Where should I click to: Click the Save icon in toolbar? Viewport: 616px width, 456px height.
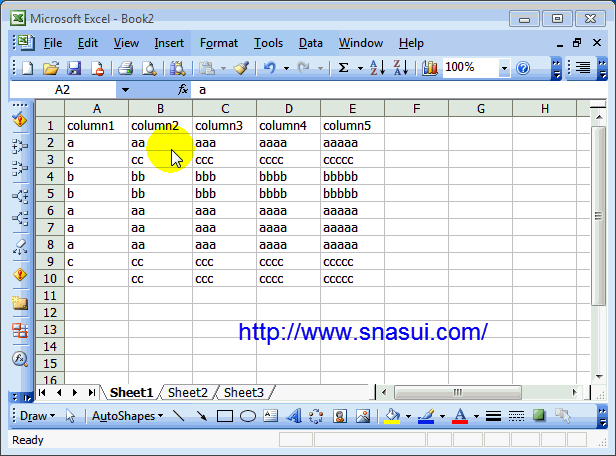pyautogui.click(x=74, y=68)
